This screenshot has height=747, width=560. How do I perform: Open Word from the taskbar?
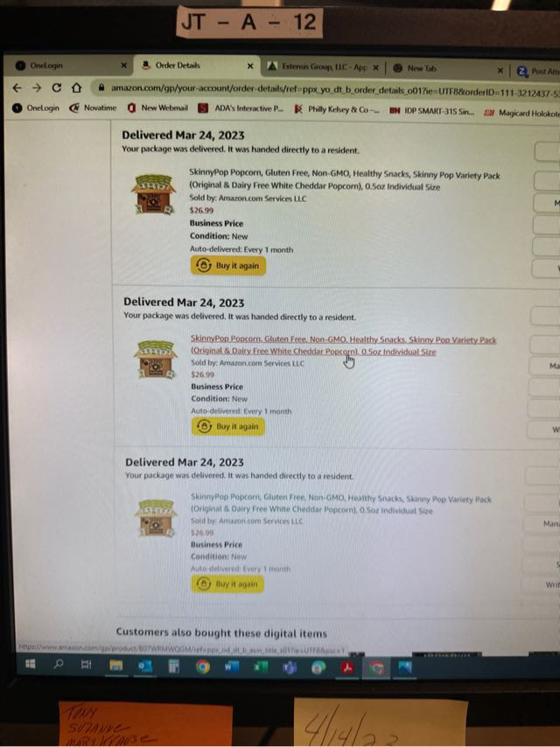pos(232,667)
